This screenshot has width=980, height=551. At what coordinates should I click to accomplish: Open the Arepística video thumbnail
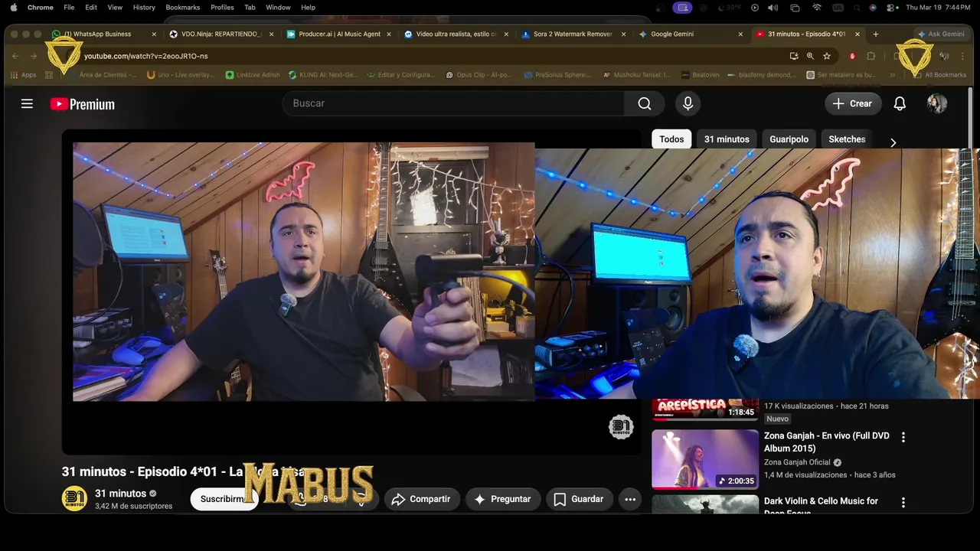pos(705,409)
